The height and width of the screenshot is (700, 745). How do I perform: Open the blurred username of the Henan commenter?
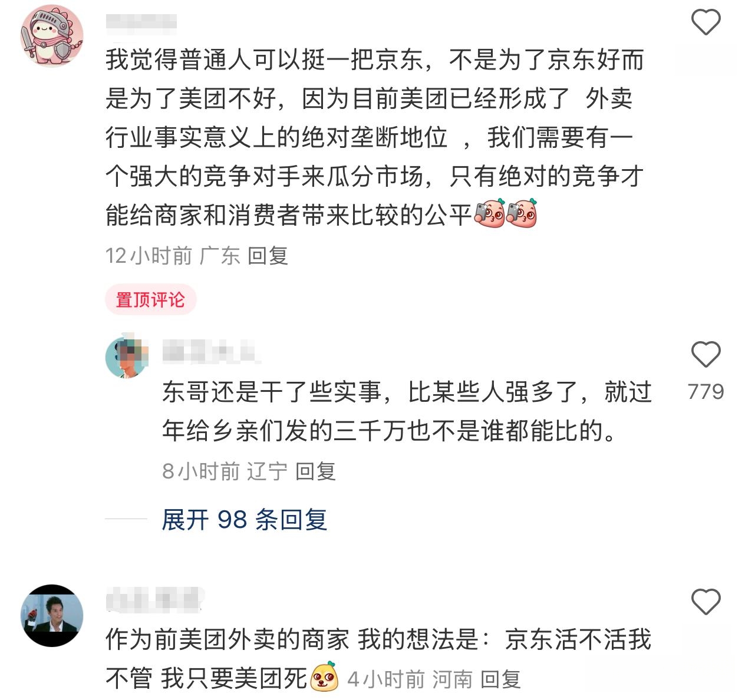tap(154, 599)
